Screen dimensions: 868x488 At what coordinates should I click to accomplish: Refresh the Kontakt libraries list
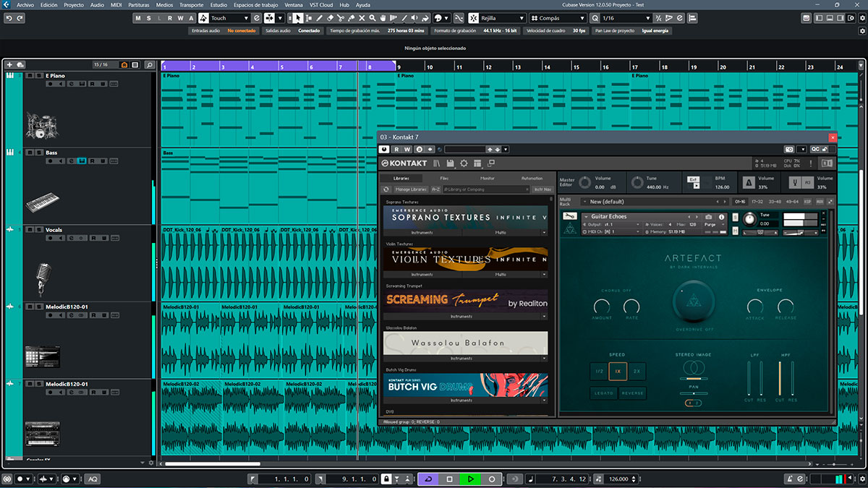click(x=386, y=189)
